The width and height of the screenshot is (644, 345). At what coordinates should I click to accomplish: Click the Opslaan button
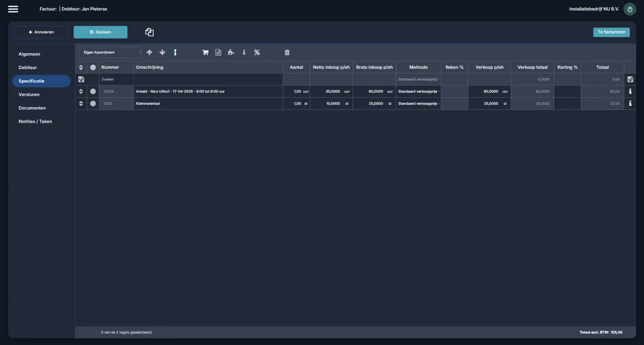100,32
